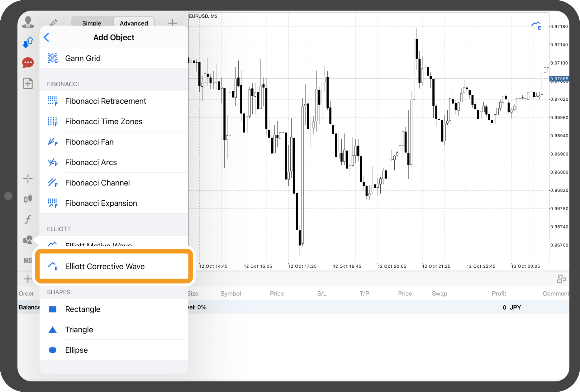Switch to the Simple tab

[92, 23]
